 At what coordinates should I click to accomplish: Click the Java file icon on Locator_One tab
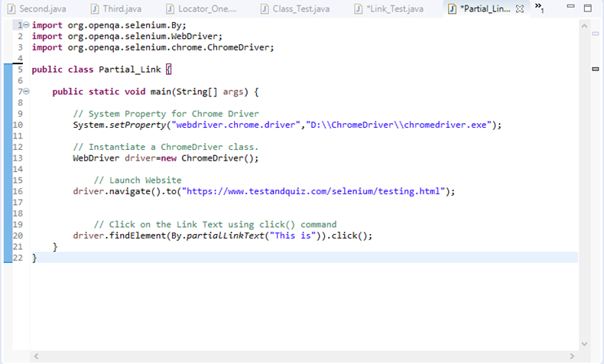click(170, 9)
